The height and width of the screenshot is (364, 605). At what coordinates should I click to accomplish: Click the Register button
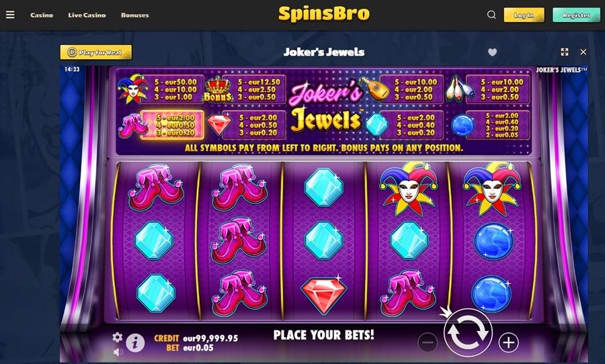(x=576, y=15)
